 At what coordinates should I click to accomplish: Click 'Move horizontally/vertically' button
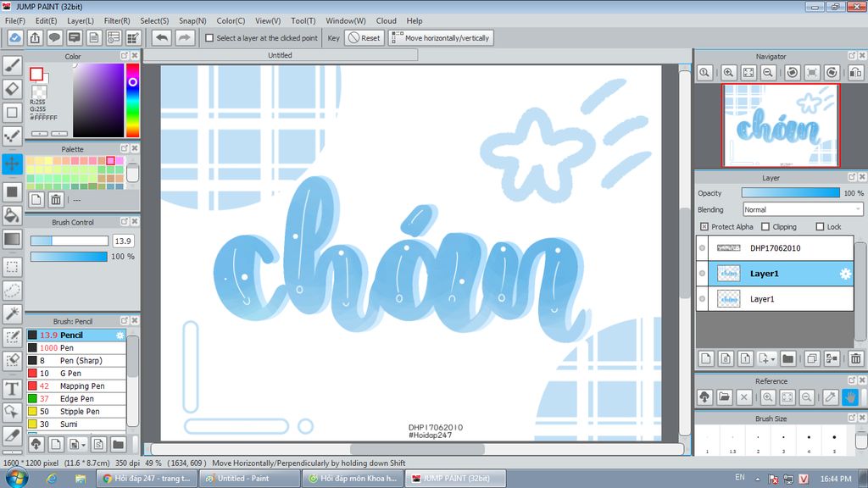tap(441, 38)
